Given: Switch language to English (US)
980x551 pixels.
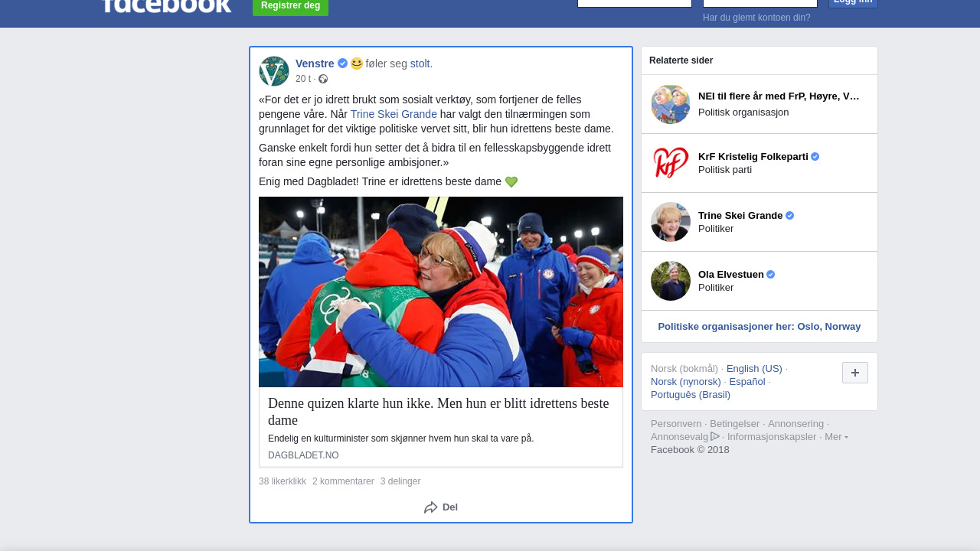Looking at the screenshot, I should pos(754,369).
